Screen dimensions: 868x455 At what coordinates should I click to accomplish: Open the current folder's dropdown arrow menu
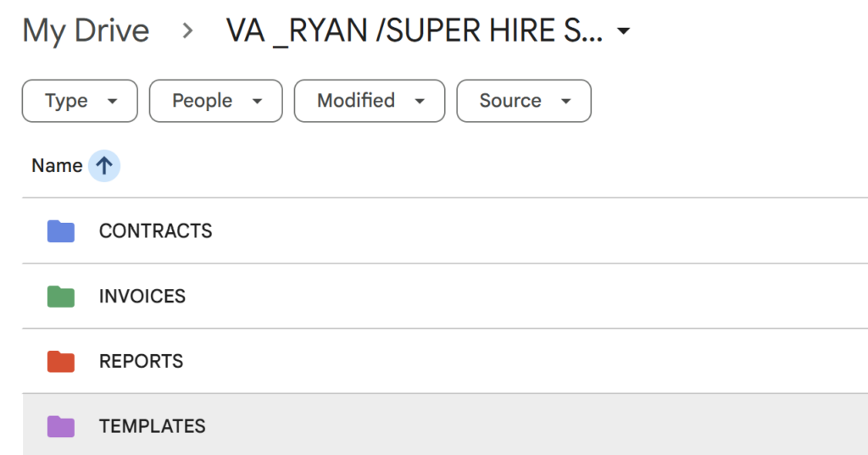(623, 31)
